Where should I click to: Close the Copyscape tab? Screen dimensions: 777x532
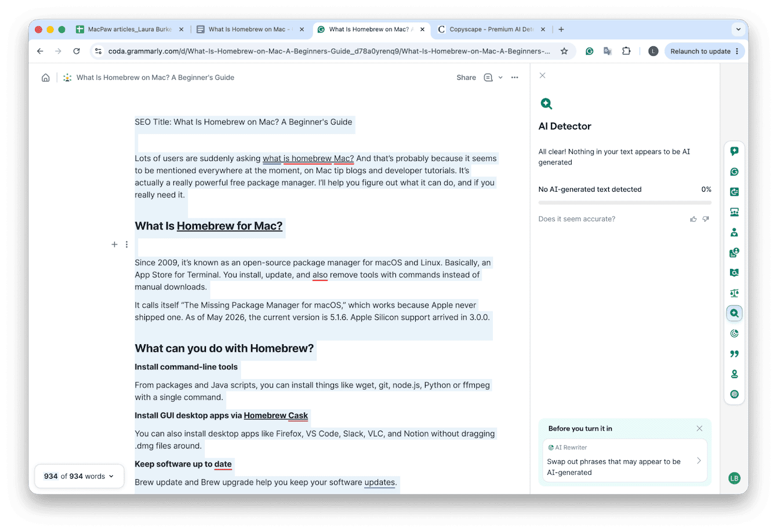pyautogui.click(x=543, y=29)
